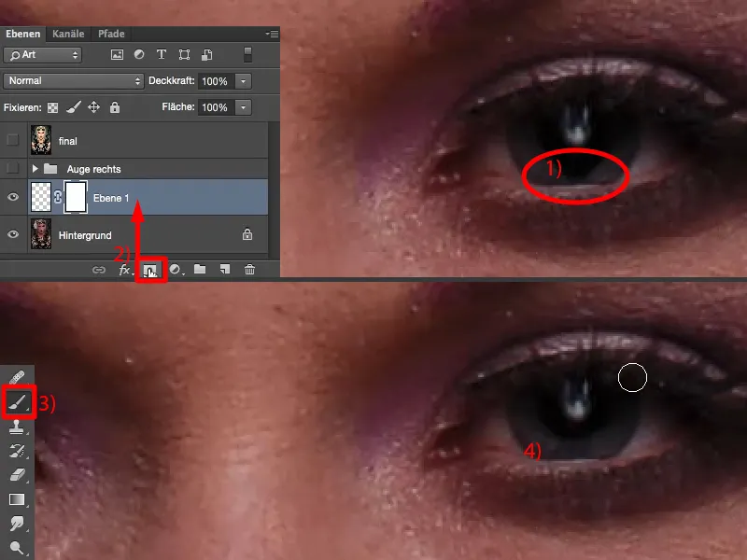The height and width of the screenshot is (560, 747).
Task: Open the fx layer styles menu
Action: click(x=126, y=269)
